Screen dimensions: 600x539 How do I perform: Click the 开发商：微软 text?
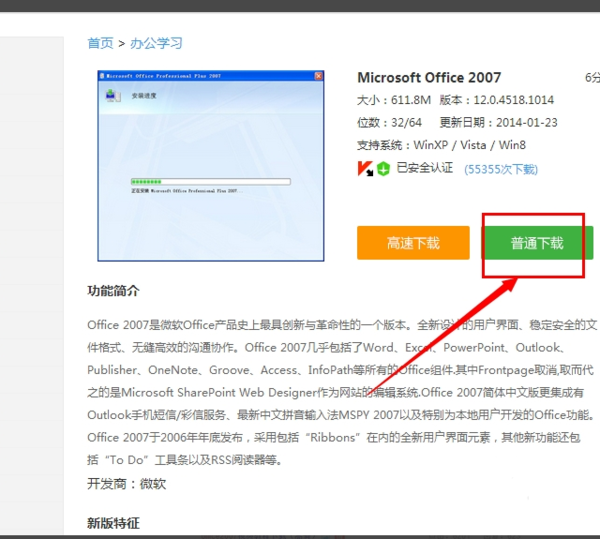point(127,484)
